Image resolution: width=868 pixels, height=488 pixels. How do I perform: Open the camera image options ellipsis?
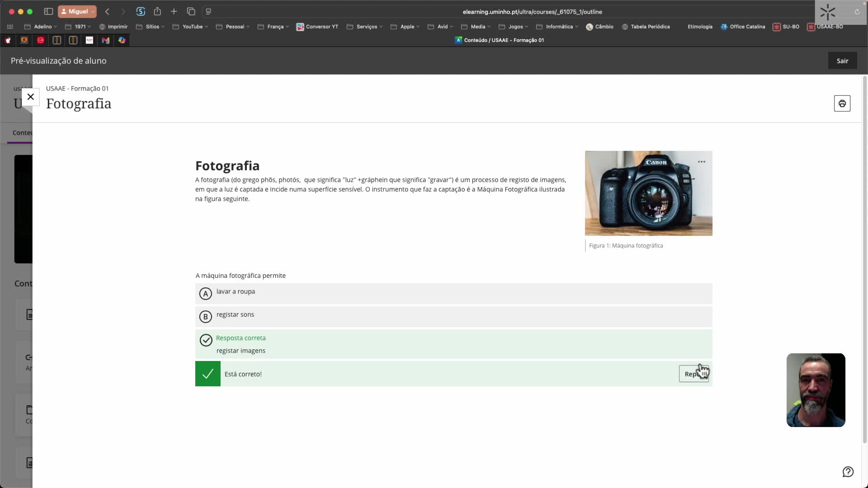pos(701,162)
